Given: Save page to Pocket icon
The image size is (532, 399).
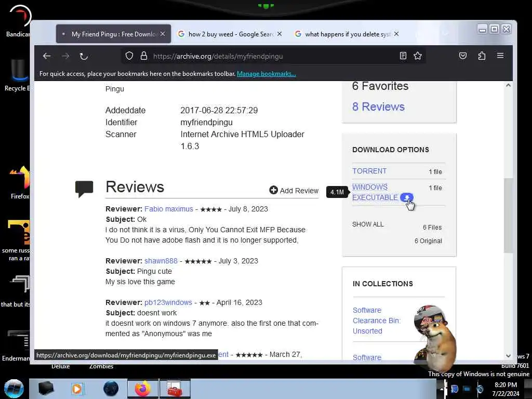Looking at the screenshot, I should click(x=463, y=56).
